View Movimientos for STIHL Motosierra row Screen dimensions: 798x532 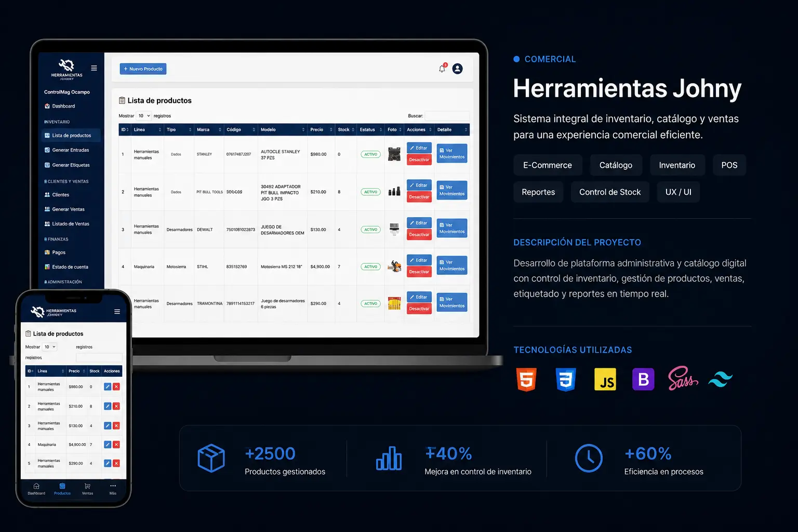[451, 265]
